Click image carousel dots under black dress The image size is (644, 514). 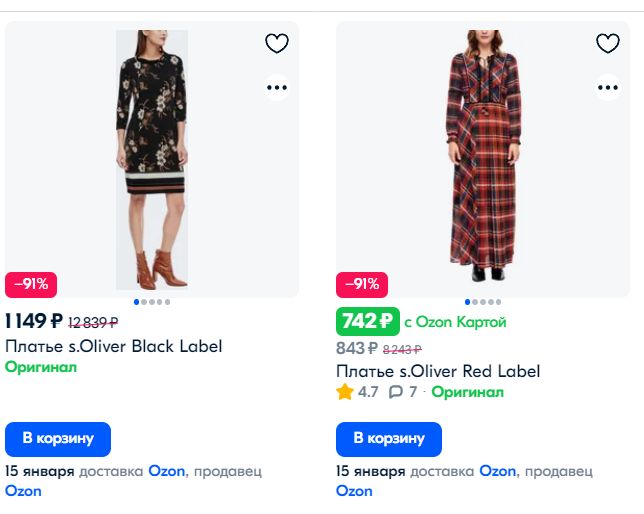click(152, 302)
